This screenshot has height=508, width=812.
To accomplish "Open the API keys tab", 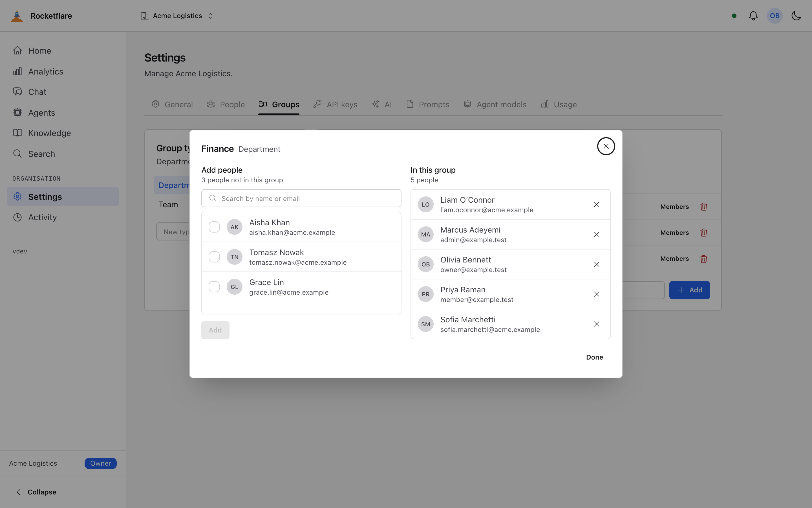I will (335, 104).
